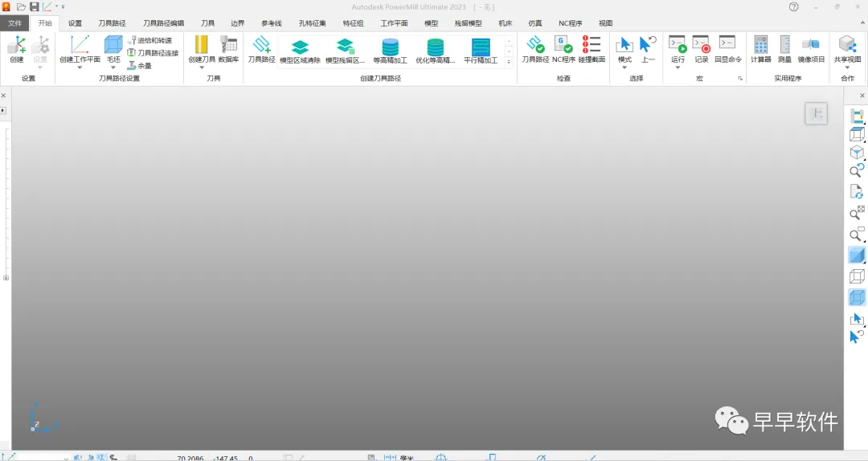
Task: Close the left explorer panel
Action: (x=3, y=96)
